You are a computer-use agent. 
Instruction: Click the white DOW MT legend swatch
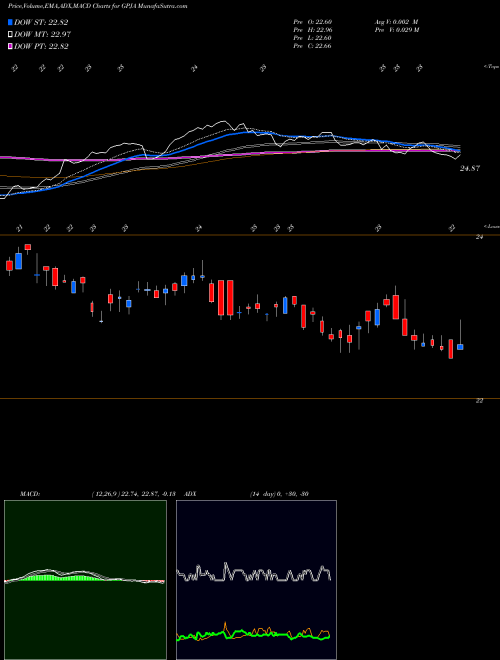point(10,35)
